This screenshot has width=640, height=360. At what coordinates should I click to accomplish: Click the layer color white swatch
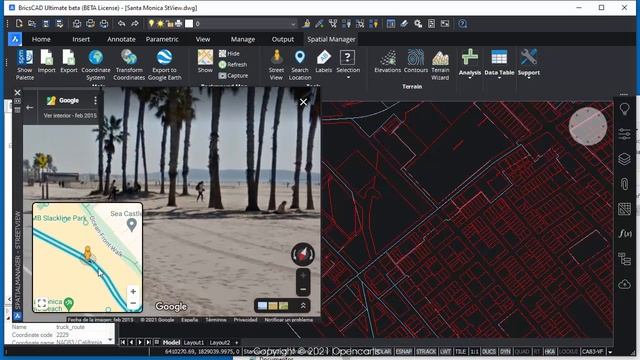[189, 24]
